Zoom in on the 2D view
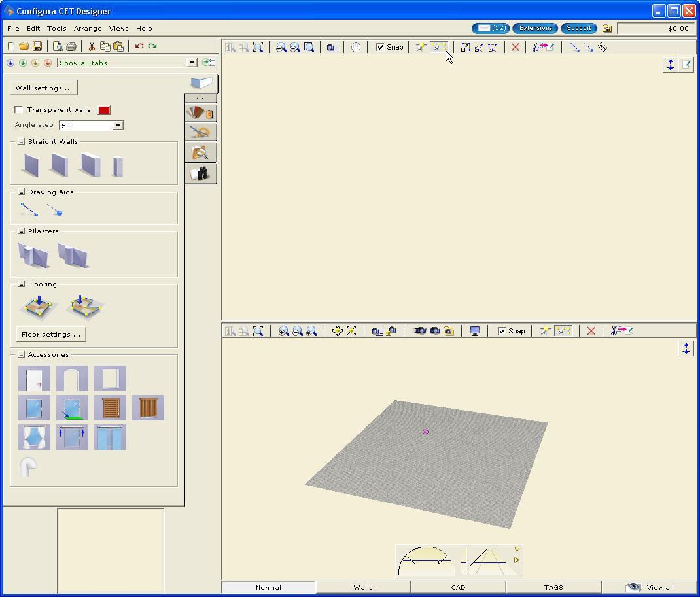The height and width of the screenshot is (597, 700). [x=281, y=47]
